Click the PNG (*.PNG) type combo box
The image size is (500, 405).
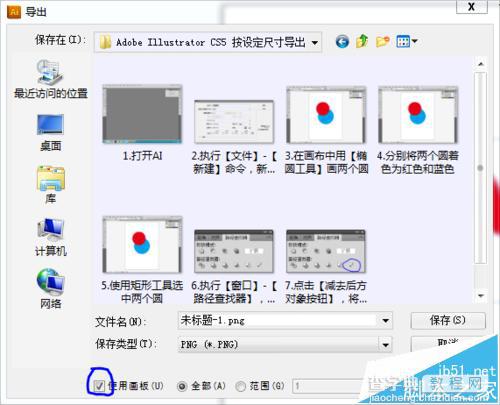[x=285, y=345]
